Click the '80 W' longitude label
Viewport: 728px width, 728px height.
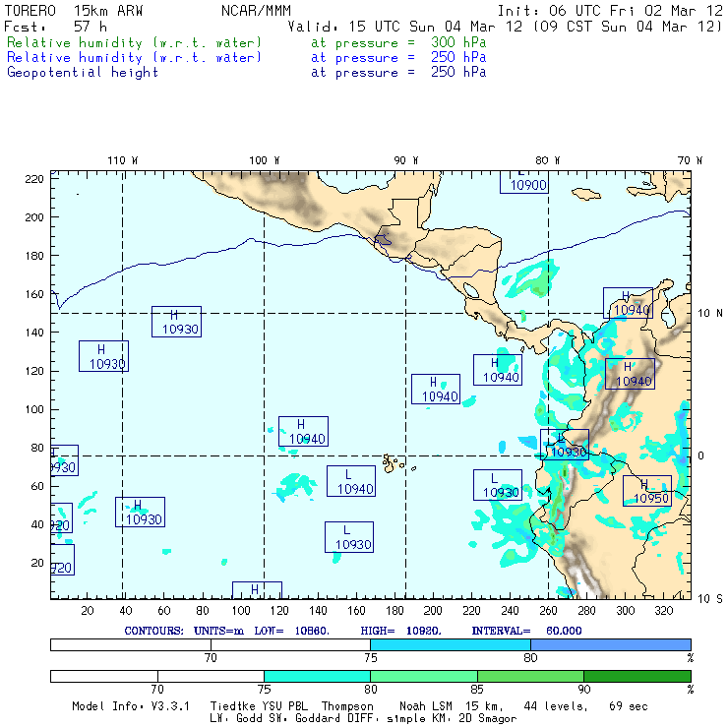coord(548,160)
